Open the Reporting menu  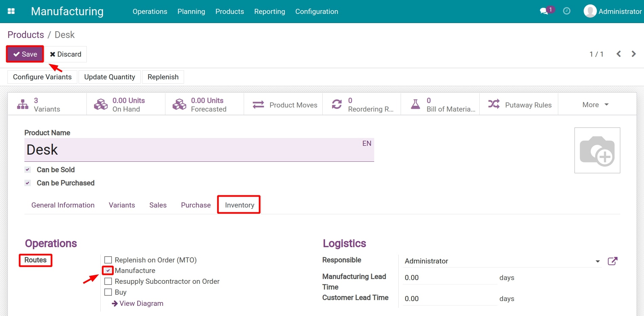tap(269, 12)
